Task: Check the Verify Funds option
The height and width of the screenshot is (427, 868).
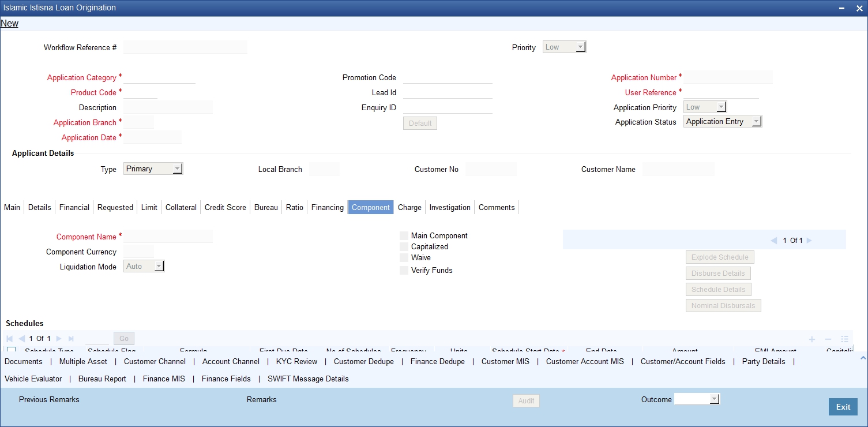Action: tap(404, 270)
